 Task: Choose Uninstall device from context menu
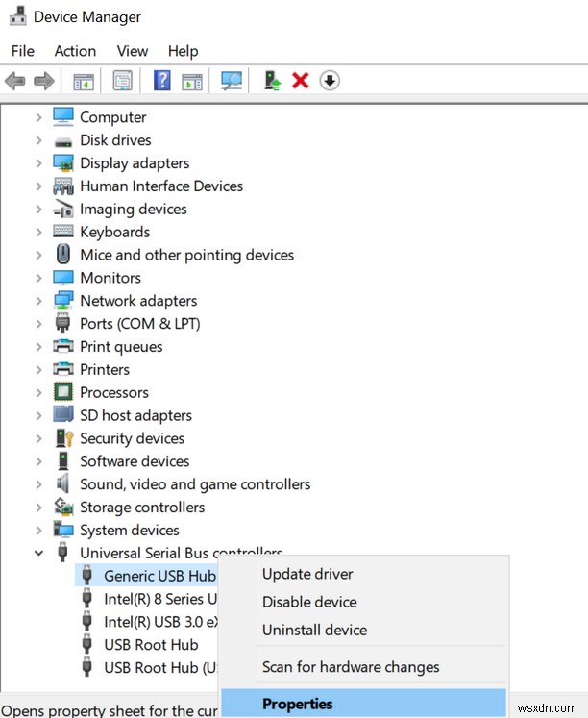tap(363, 630)
